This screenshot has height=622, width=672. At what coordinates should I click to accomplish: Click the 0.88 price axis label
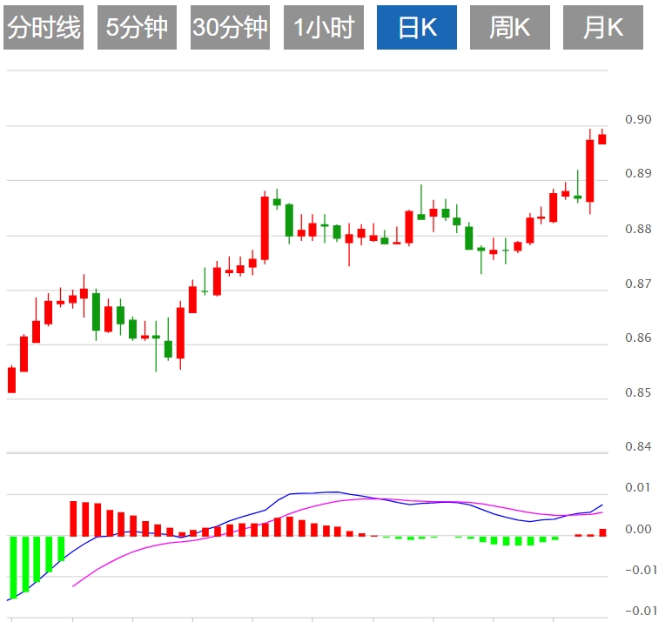coord(638,229)
